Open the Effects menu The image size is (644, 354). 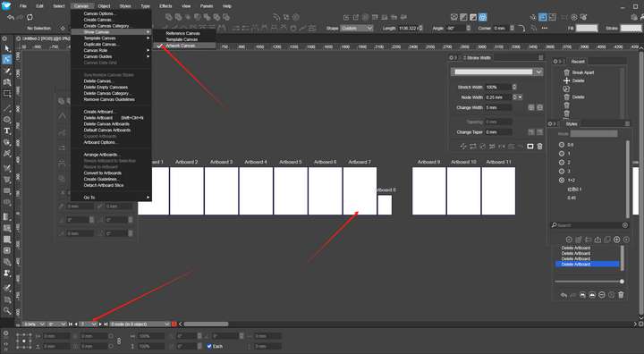[x=165, y=6]
